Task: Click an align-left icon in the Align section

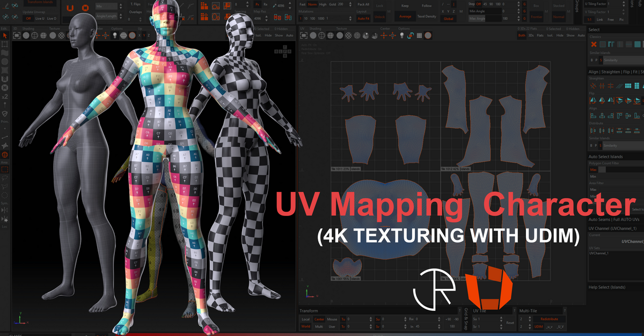Action: (592, 115)
